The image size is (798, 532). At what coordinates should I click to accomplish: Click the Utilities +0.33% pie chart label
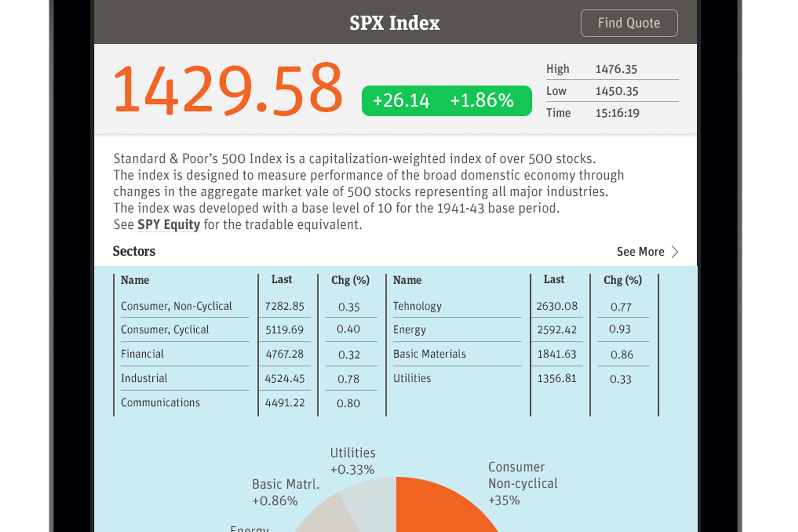(x=353, y=461)
